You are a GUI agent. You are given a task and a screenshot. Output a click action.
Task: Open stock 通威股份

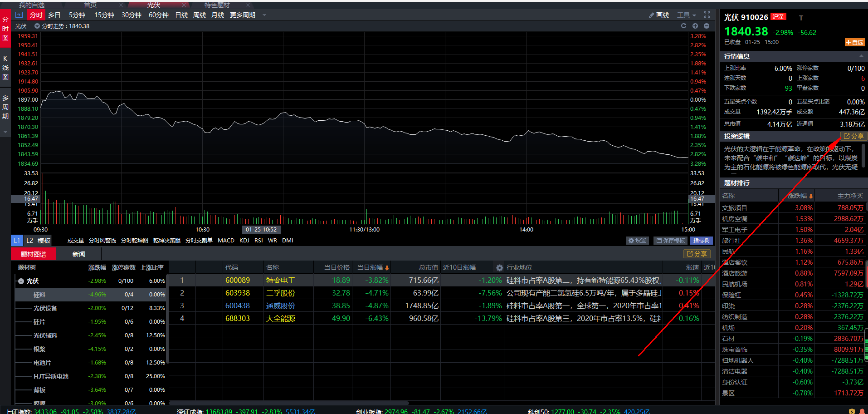tap(280, 306)
